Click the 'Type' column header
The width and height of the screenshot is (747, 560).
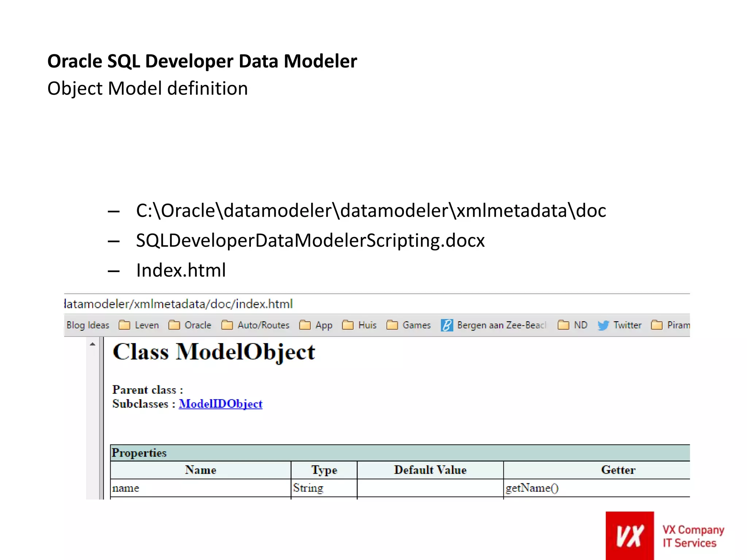[324, 470]
